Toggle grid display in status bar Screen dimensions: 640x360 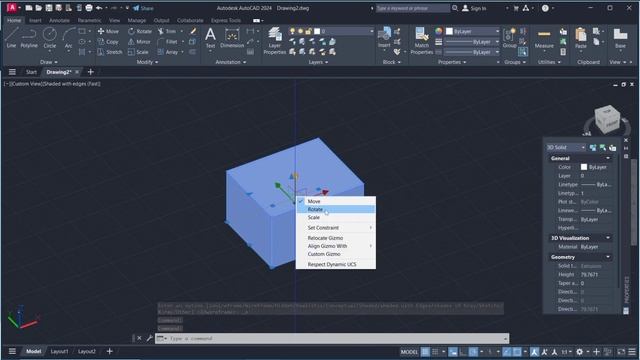[425, 352]
